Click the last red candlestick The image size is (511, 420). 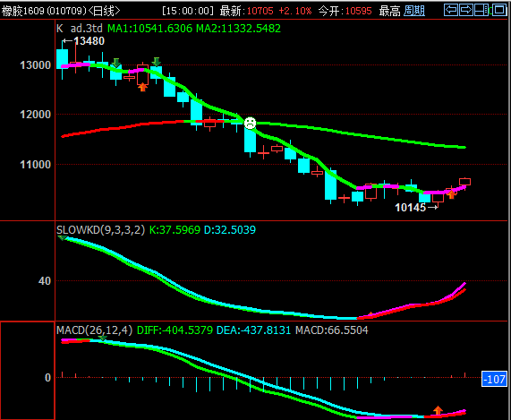coord(464,182)
